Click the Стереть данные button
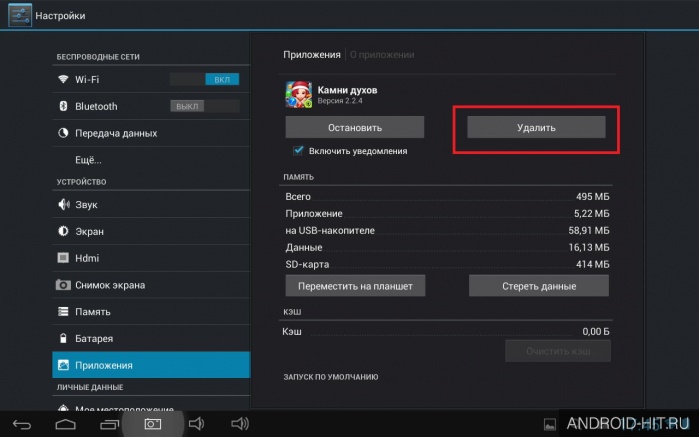 [x=539, y=286]
